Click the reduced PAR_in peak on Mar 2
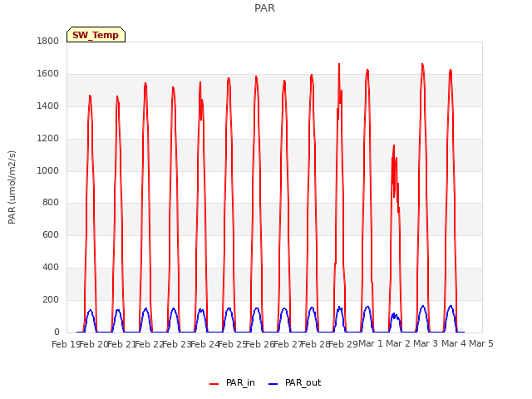 (394, 146)
